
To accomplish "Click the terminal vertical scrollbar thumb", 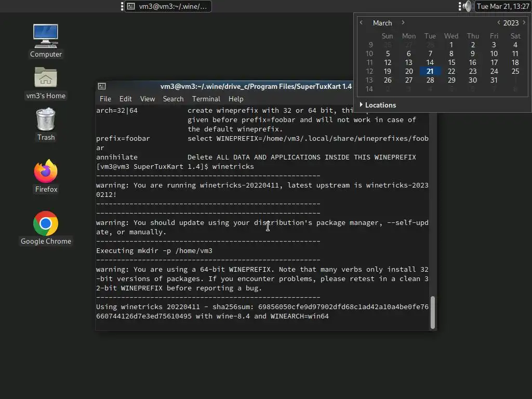I will point(433,312).
